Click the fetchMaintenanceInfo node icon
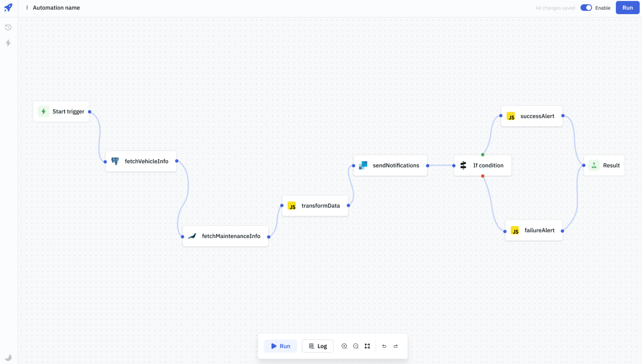 193,236
